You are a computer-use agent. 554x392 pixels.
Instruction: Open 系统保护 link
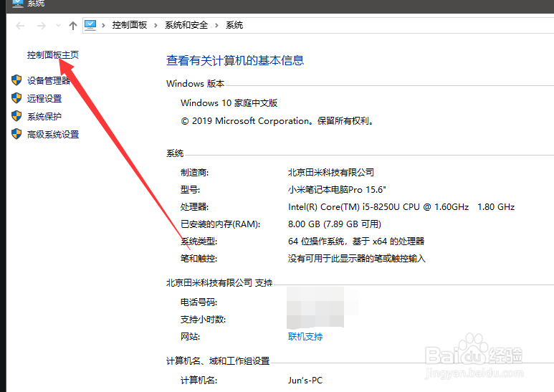pos(44,116)
